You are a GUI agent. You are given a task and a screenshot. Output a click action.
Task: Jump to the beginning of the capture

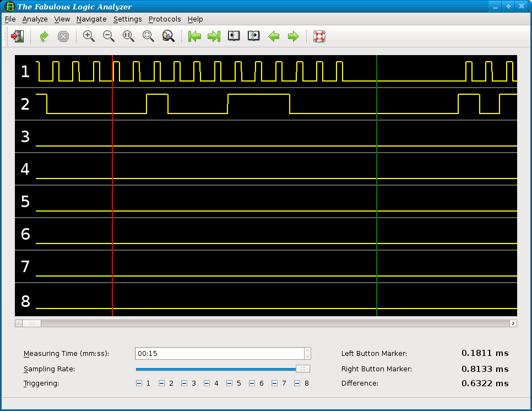click(x=194, y=36)
